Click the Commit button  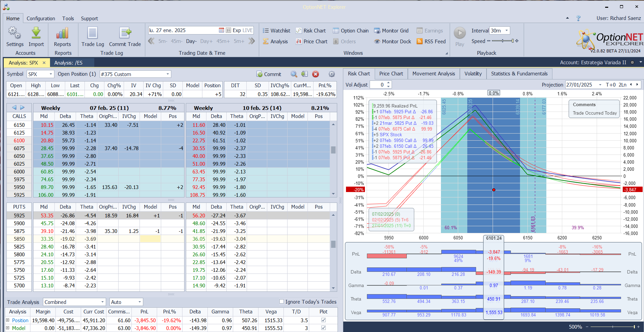269,74
